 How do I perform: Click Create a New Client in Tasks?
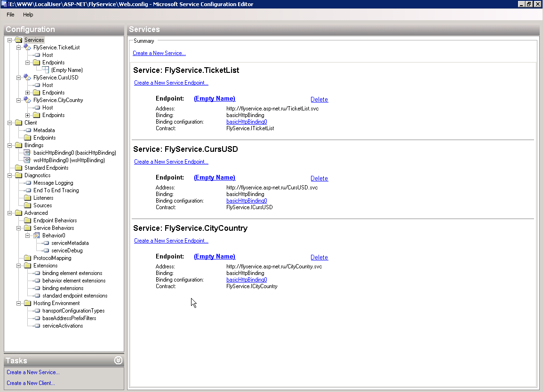tap(31, 383)
